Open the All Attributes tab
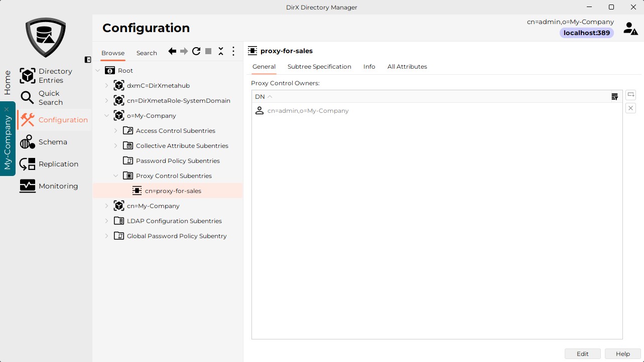This screenshot has height=362, width=644. [x=407, y=67]
